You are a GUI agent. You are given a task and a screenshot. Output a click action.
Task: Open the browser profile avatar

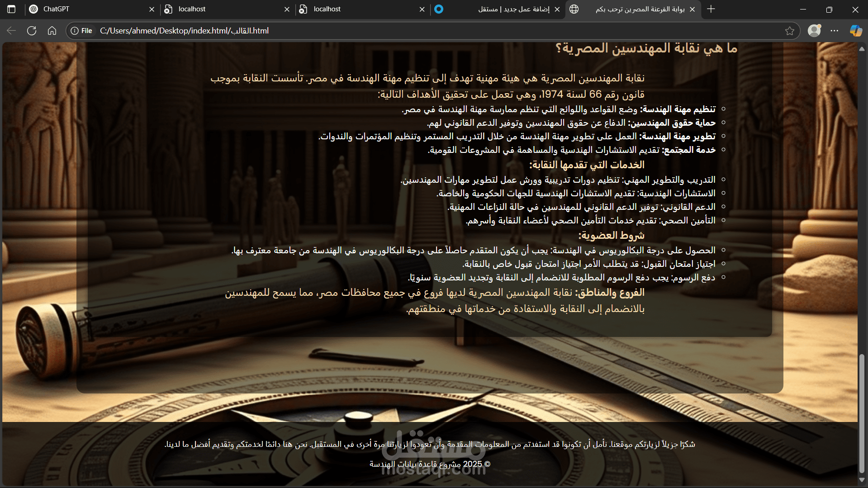[x=814, y=31]
